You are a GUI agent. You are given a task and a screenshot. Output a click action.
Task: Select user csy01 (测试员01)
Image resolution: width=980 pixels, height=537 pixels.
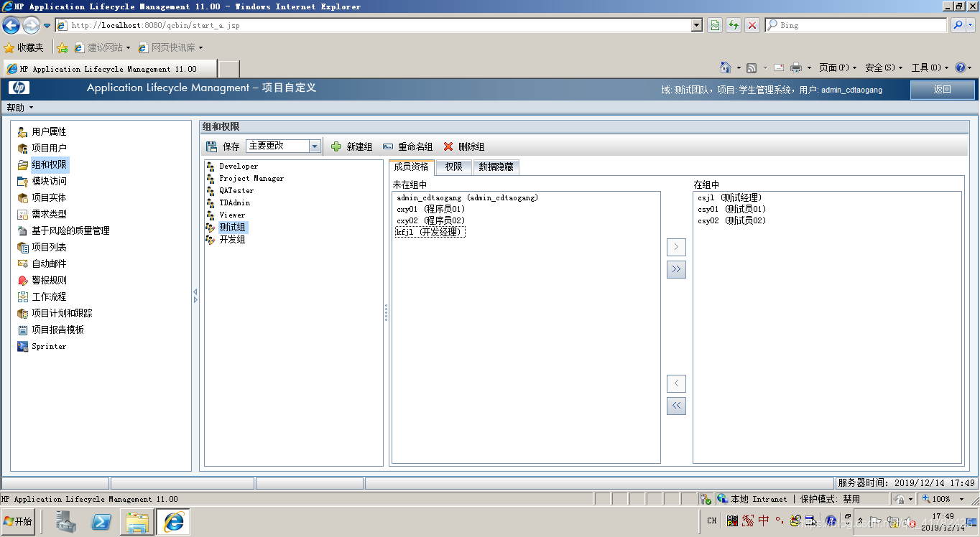tap(731, 209)
